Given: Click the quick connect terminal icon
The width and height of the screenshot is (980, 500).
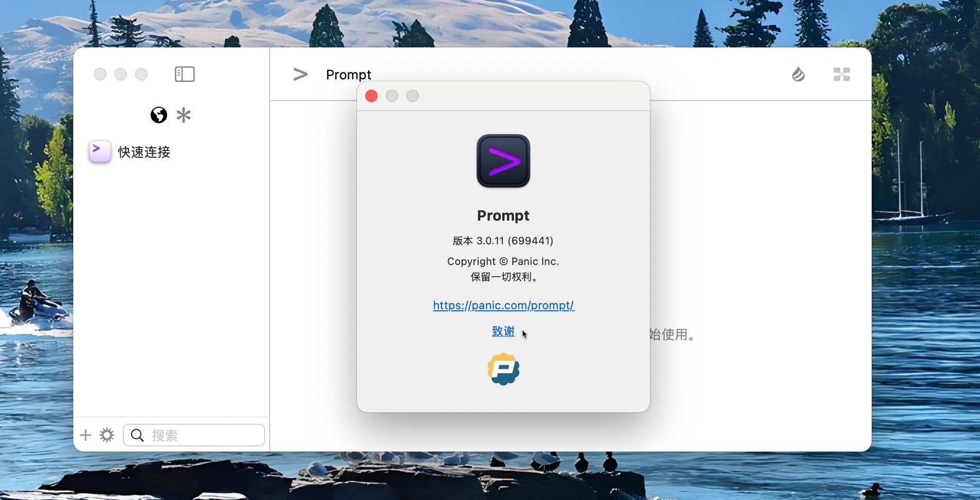Looking at the screenshot, I should click(100, 152).
